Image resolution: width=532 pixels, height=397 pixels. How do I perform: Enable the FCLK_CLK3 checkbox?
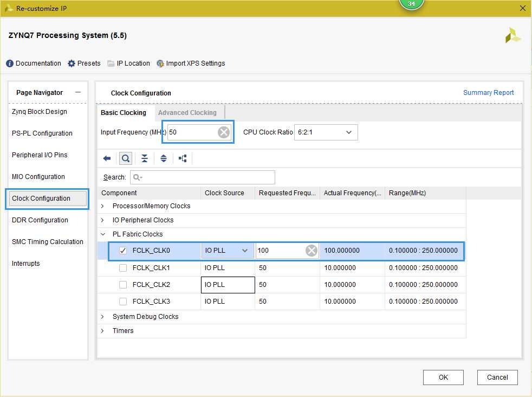coord(123,302)
